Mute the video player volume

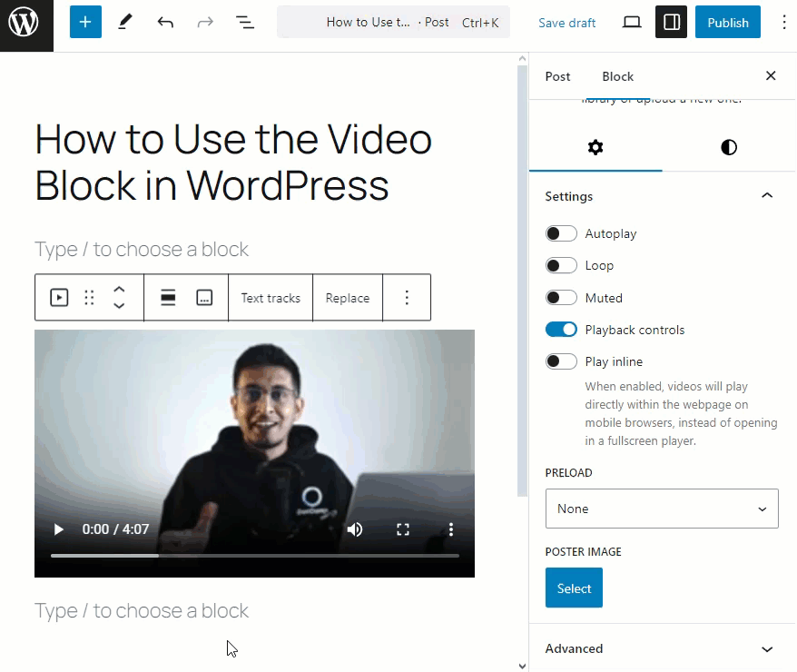[355, 529]
